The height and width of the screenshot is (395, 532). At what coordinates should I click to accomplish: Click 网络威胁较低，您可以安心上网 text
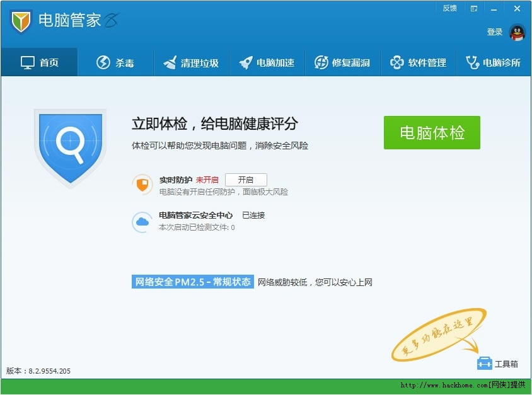(x=315, y=282)
